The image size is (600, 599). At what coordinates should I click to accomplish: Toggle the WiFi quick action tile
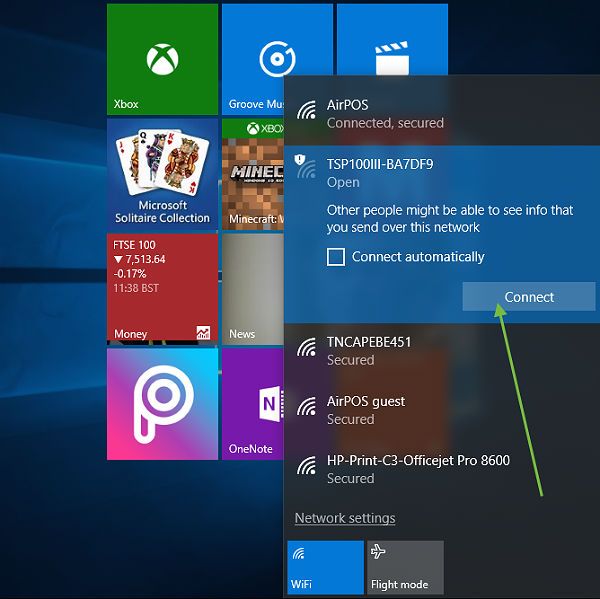(325, 567)
